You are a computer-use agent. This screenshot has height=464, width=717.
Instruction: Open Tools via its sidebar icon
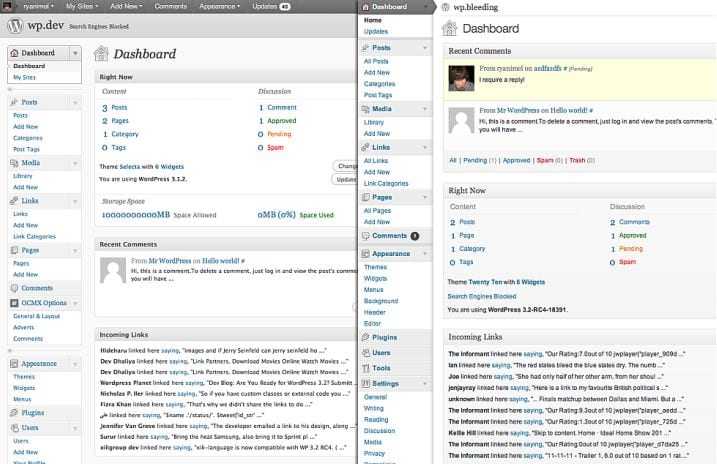366,368
